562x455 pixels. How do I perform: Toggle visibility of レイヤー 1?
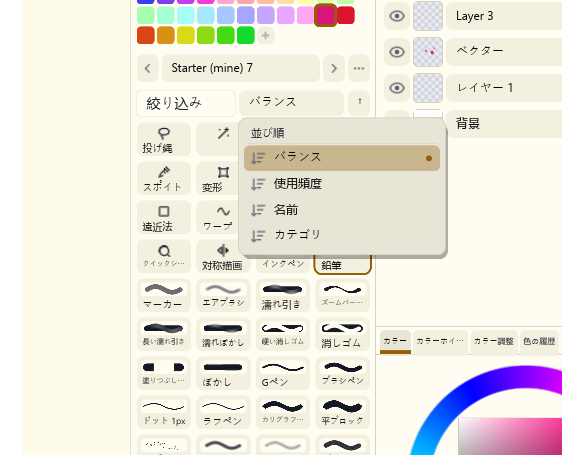pos(397,88)
